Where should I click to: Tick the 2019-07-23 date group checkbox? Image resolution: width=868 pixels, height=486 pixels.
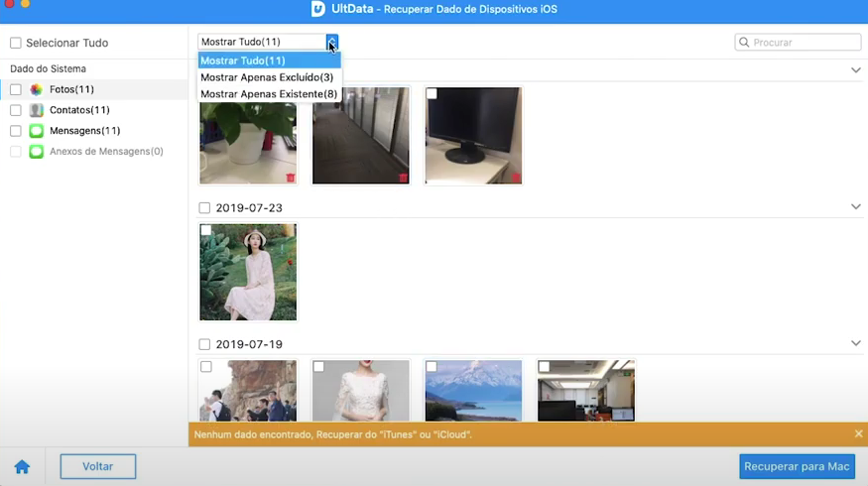click(x=204, y=208)
